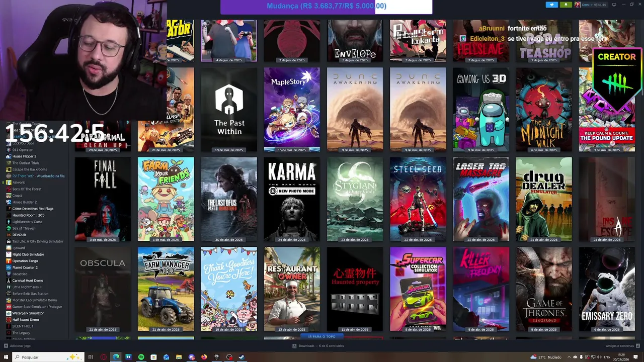The width and height of the screenshot is (644, 362).
Task: Open Emissary Zero game cover
Action: pos(607,289)
